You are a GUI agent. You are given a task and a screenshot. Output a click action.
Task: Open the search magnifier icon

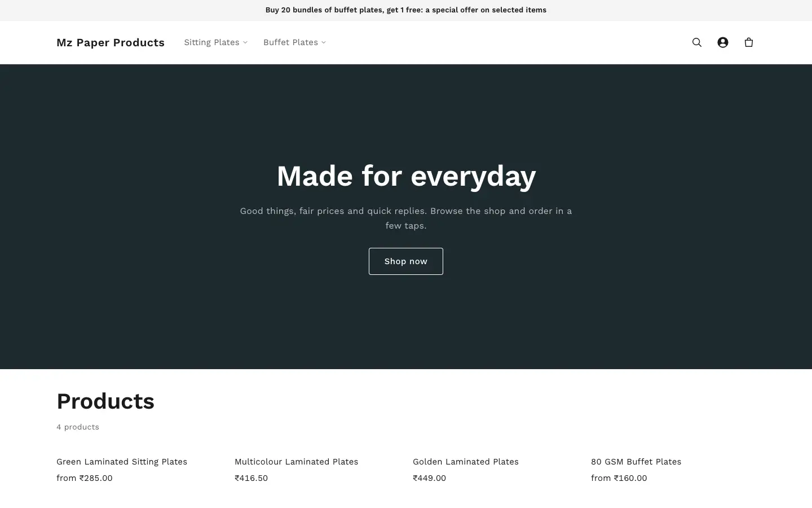click(697, 42)
